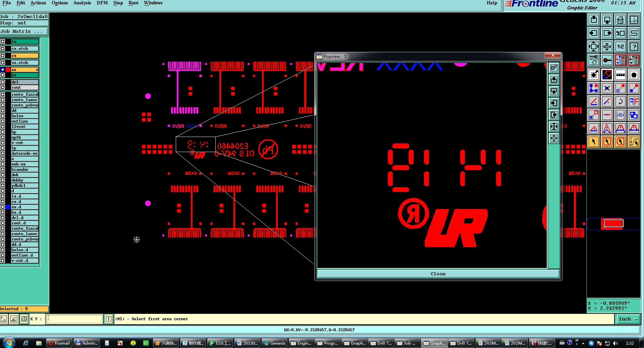Toggle the drl layer checkbox
Viewport: 644px width, 348px height.
tap(3, 82)
